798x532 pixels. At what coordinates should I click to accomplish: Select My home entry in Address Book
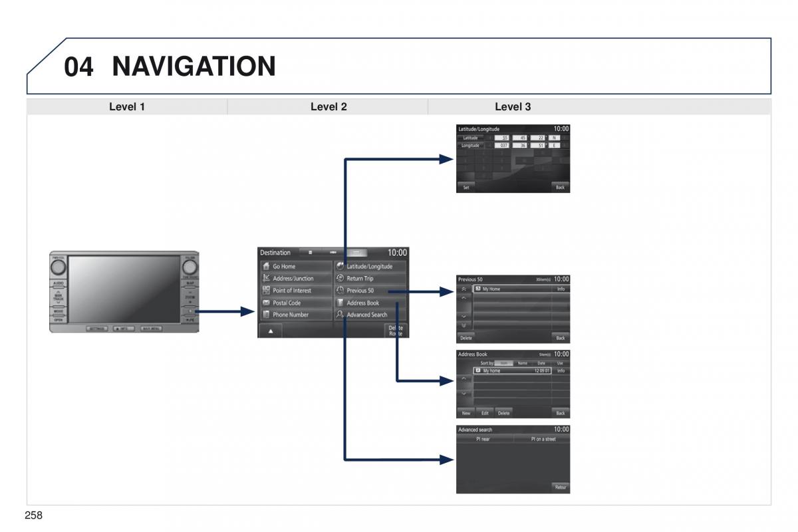coord(511,371)
